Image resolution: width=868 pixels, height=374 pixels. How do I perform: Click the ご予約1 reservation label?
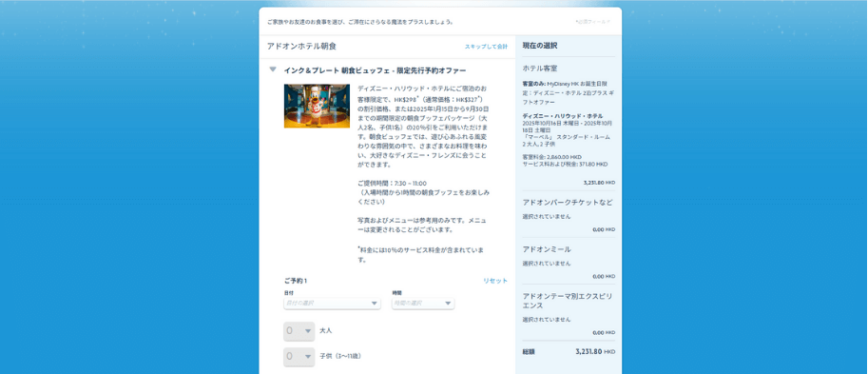pos(296,281)
